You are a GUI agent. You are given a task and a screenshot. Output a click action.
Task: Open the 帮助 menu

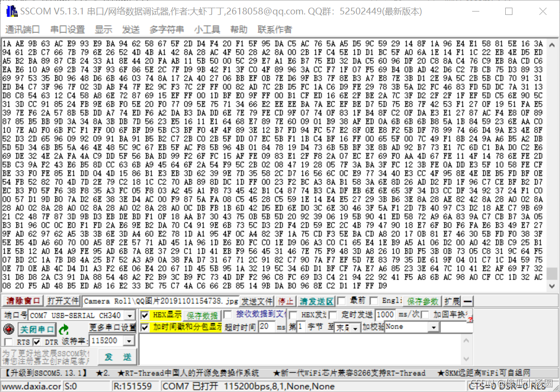click(239, 29)
